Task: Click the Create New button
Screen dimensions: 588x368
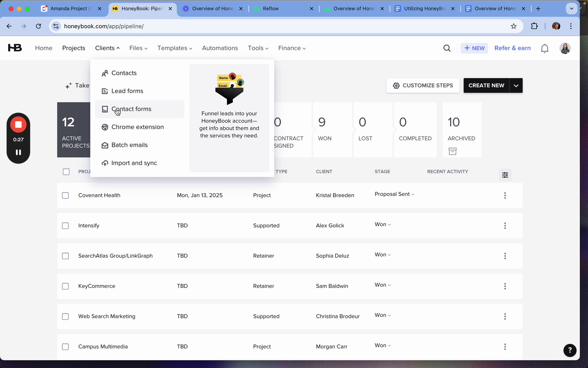Action: (x=486, y=86)
